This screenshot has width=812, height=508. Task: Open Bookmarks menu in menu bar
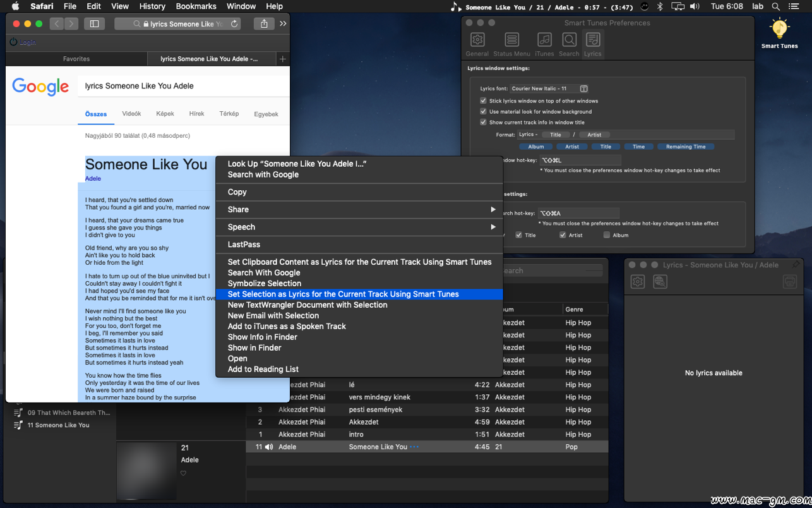[196, 6]
